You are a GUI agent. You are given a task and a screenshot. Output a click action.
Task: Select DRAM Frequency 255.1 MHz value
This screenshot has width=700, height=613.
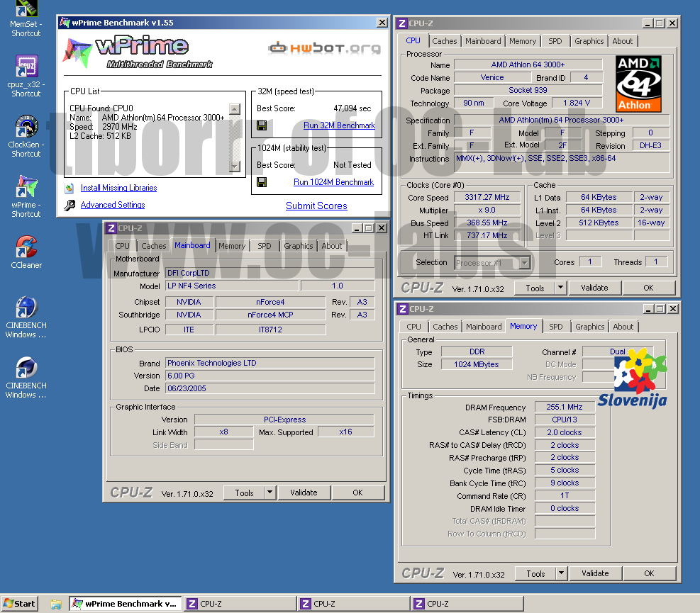click(565, 407)
